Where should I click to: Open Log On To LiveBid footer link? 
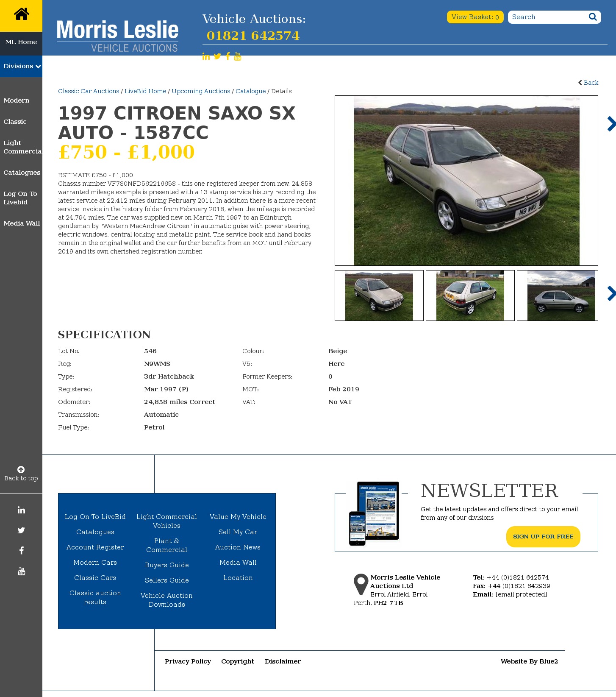[x=95, y=517]
